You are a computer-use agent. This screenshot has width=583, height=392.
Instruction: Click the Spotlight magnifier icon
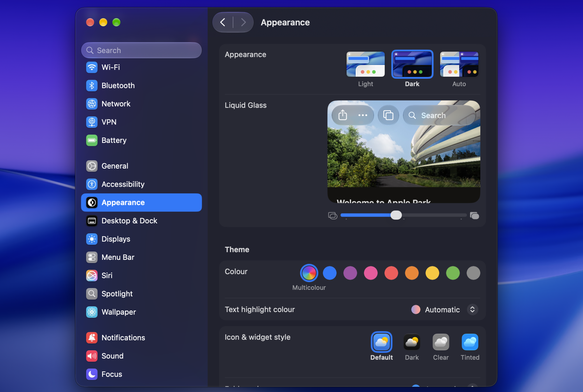coord(92,294)
